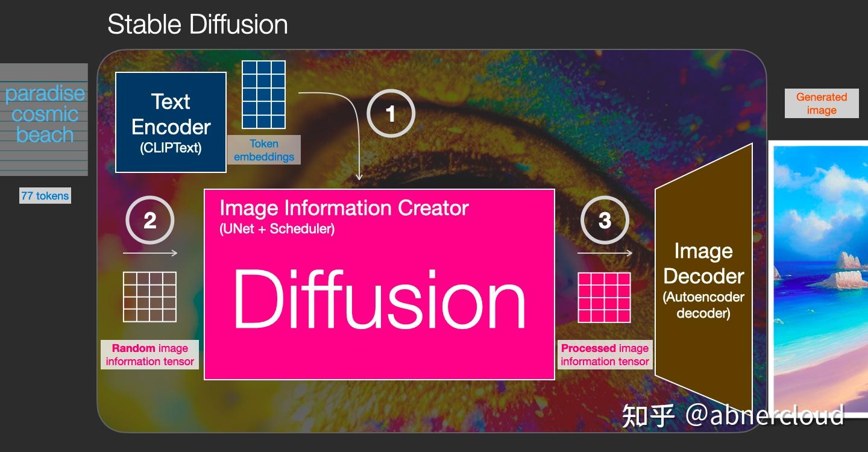Select the Token embeddings caption text
This screenshot has height=452, width=868.
pos(263,149)
